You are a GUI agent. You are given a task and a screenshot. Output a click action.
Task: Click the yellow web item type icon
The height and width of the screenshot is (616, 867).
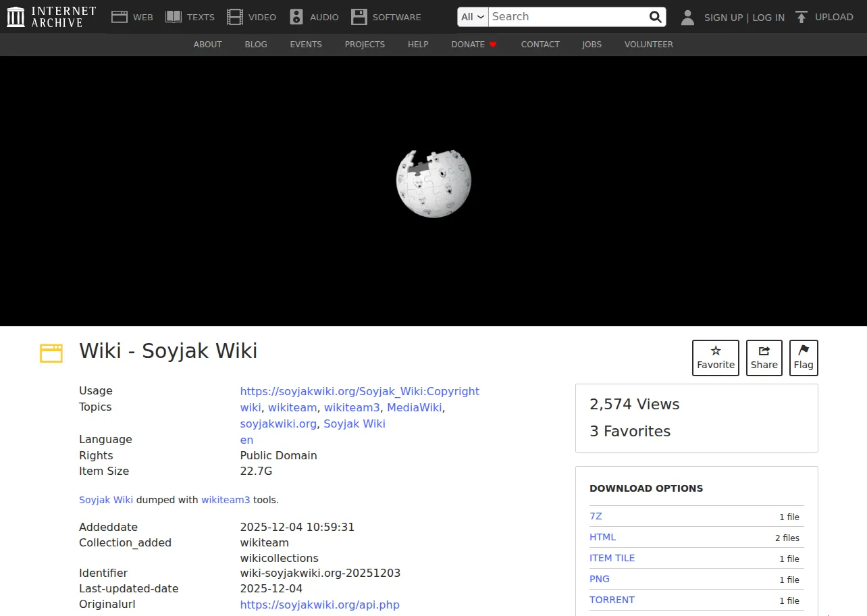51,353
